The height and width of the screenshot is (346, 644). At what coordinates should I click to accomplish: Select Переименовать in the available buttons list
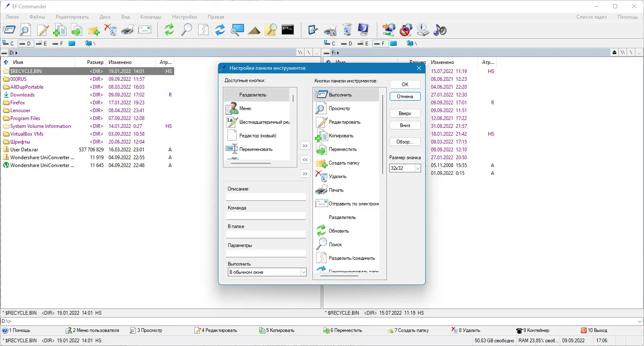tap(257, 149)
